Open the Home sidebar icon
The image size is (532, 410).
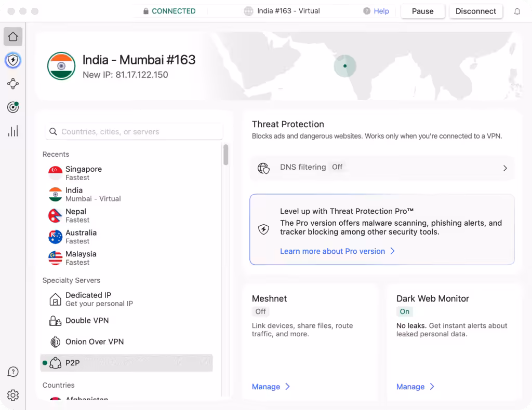[x=13, y=37]
